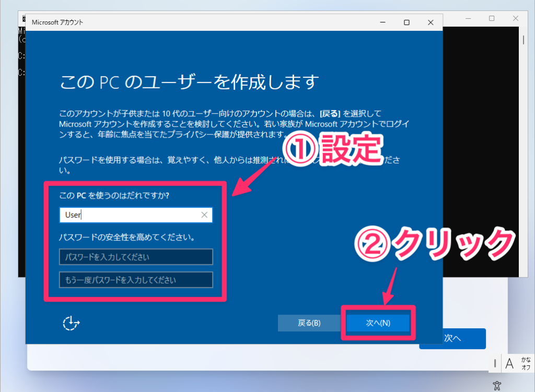Click the IME 'A' input mode indicator

(509, 363)
